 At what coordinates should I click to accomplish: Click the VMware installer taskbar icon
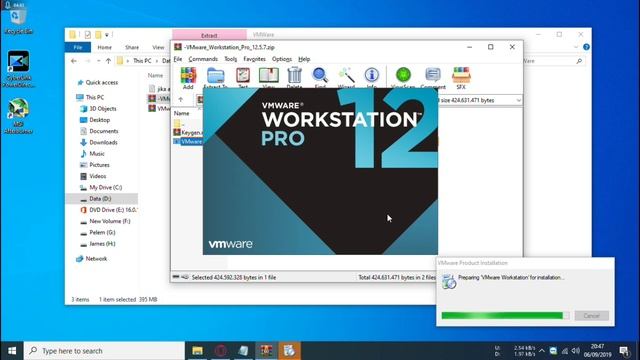click(x=289, y=351)
